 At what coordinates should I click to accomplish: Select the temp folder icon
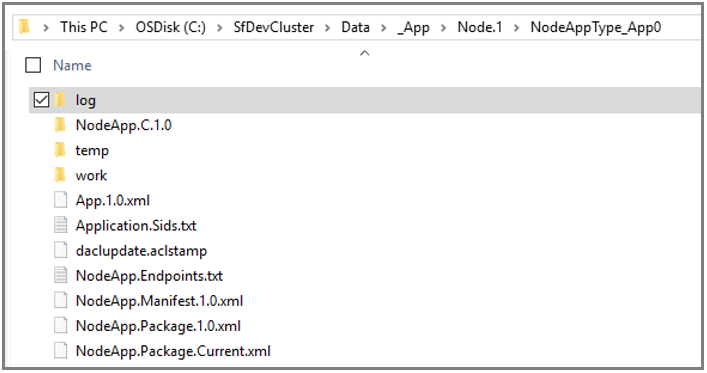point(60,150)
